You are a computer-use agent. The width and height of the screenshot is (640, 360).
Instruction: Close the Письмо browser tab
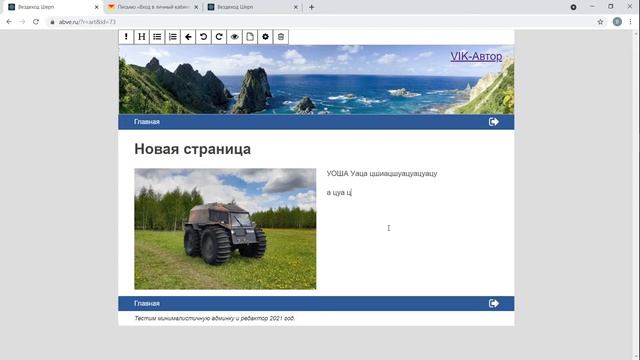(196, 7)
